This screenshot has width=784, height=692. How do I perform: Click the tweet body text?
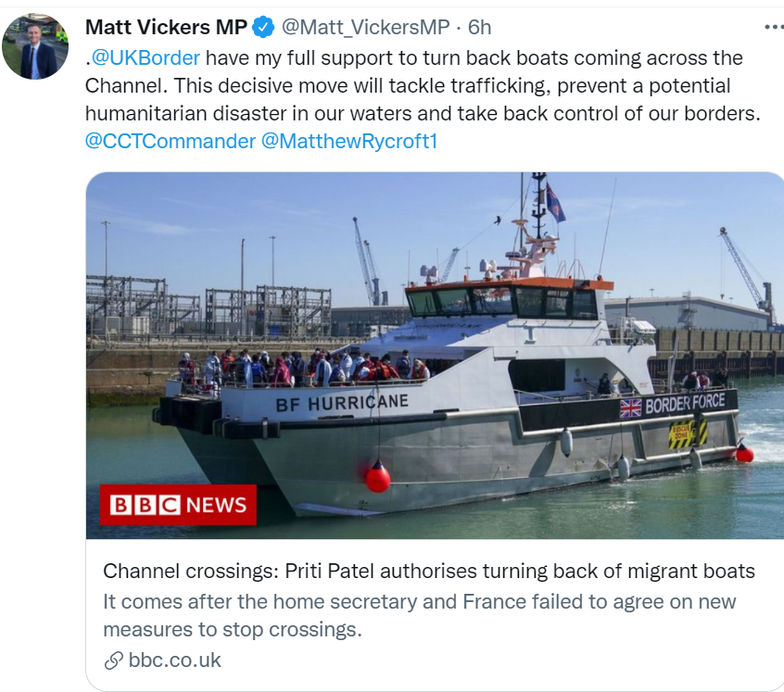tap(423, 99)
